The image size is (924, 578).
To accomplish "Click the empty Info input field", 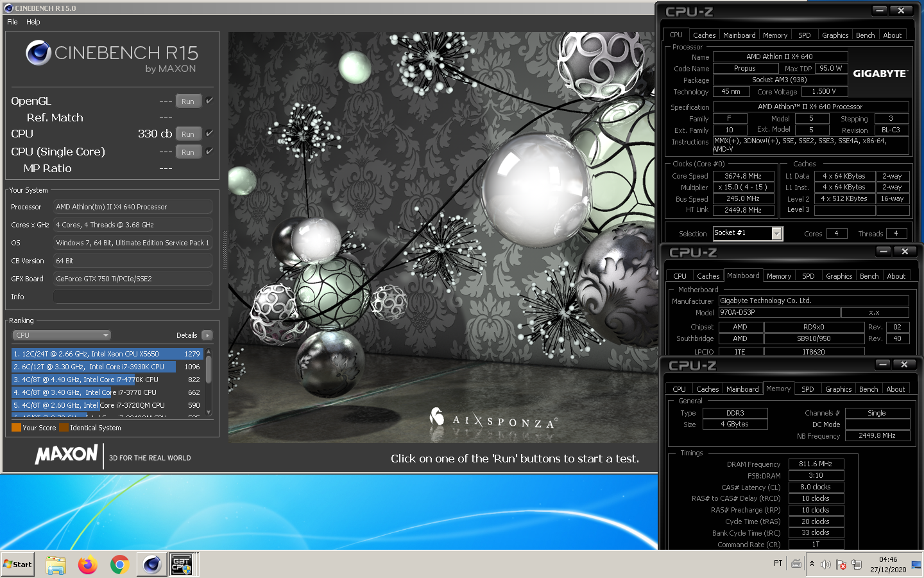I will [133, 297].
